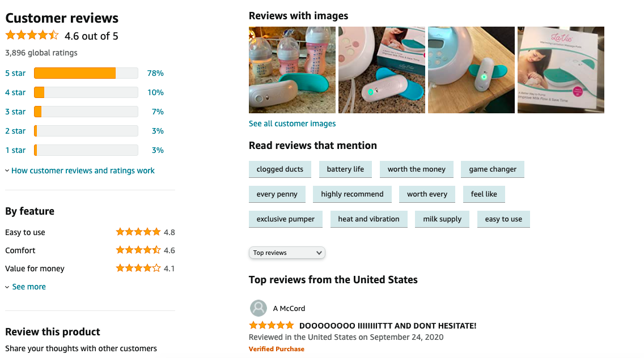Click the 1 star rating link
This screenshot has height=358, width=644.
point(15,150)
